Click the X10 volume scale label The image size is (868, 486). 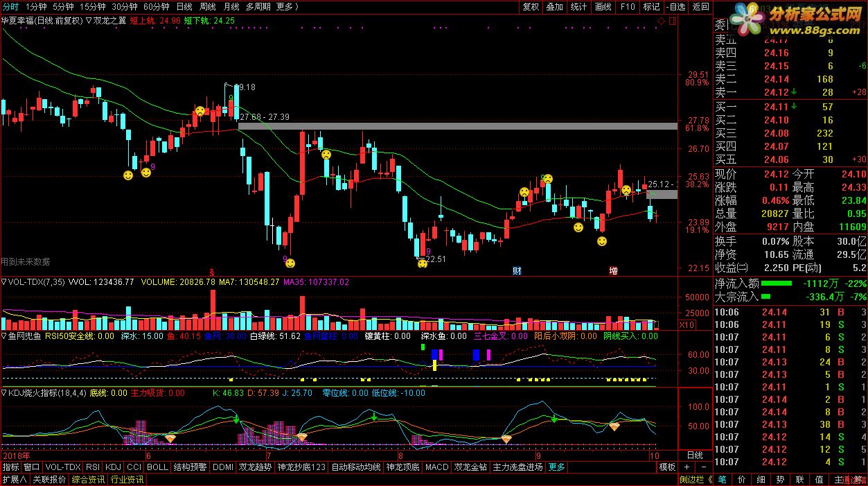(x=687, y=324)
